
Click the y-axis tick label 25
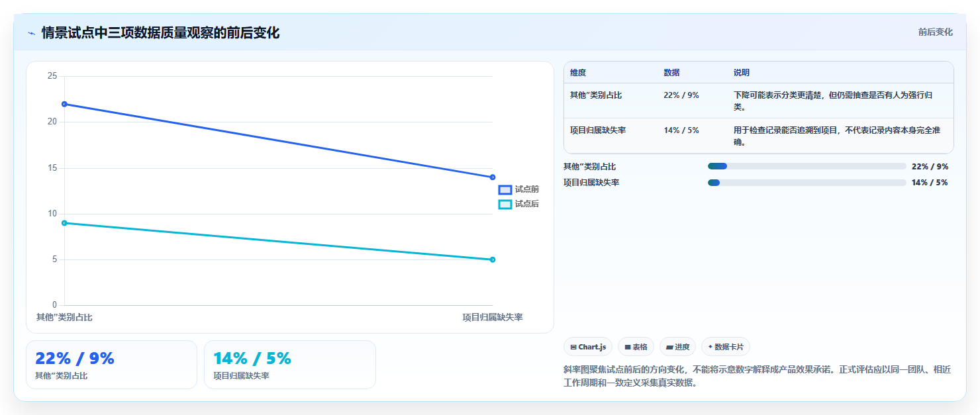coord(52,76)
